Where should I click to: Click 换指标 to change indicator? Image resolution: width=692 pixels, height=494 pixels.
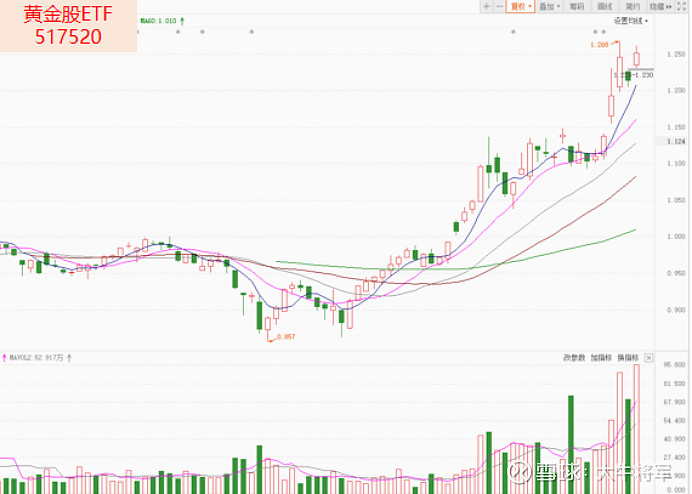click(x=628, y=358)
